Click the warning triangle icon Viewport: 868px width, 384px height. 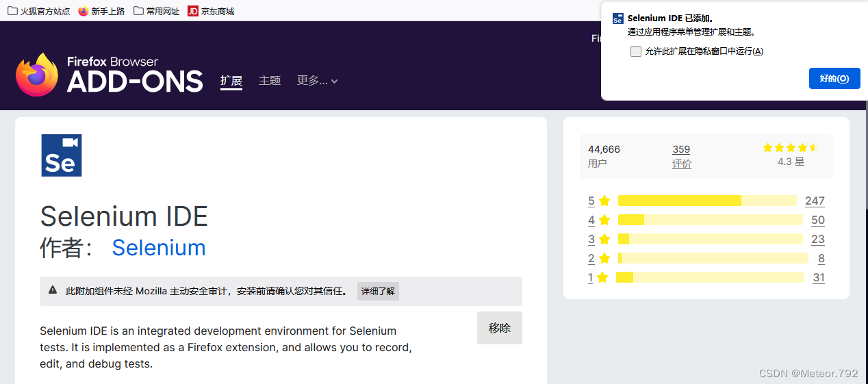point(53,290)
